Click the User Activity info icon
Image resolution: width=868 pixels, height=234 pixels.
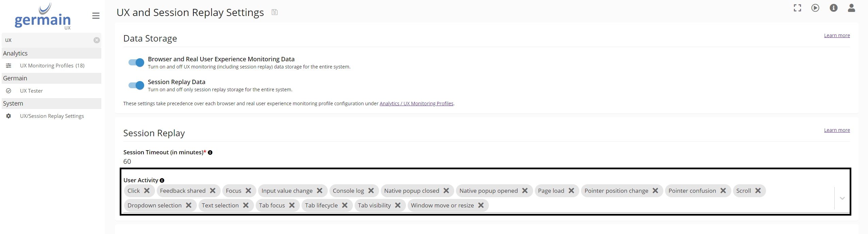coord(162,181)
